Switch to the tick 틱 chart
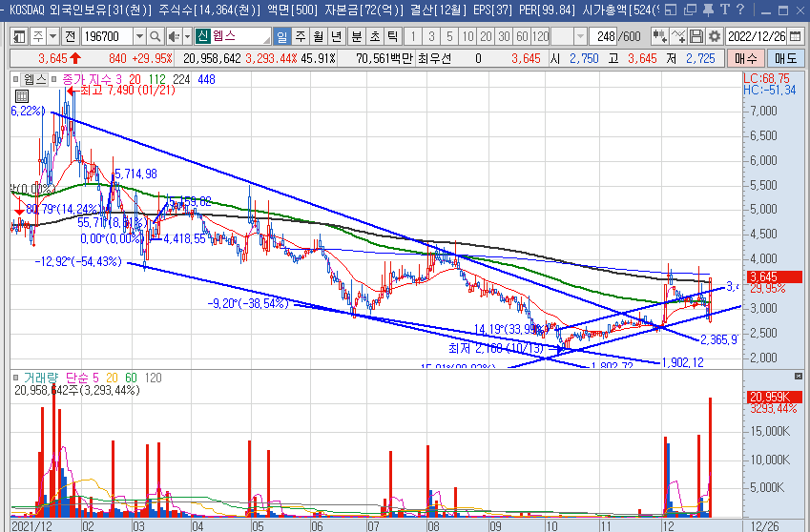Image resolution: width=810 pixels, height=532 pixels. point(393,36)
